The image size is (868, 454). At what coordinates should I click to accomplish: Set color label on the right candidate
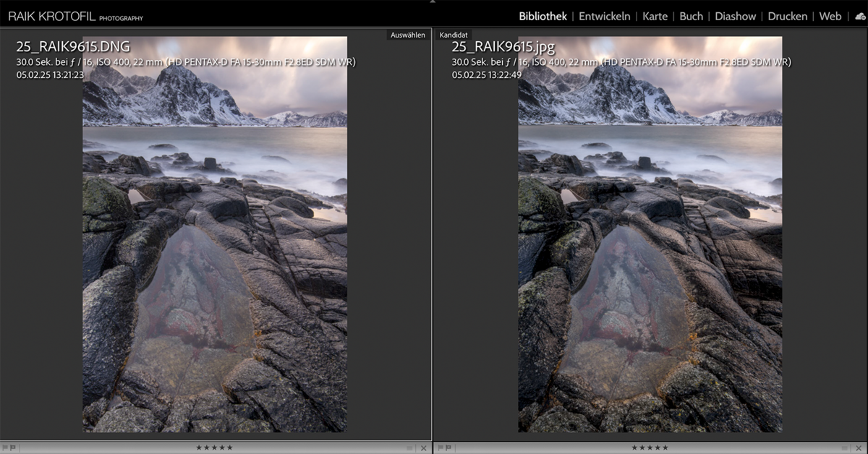pos(846,448)
